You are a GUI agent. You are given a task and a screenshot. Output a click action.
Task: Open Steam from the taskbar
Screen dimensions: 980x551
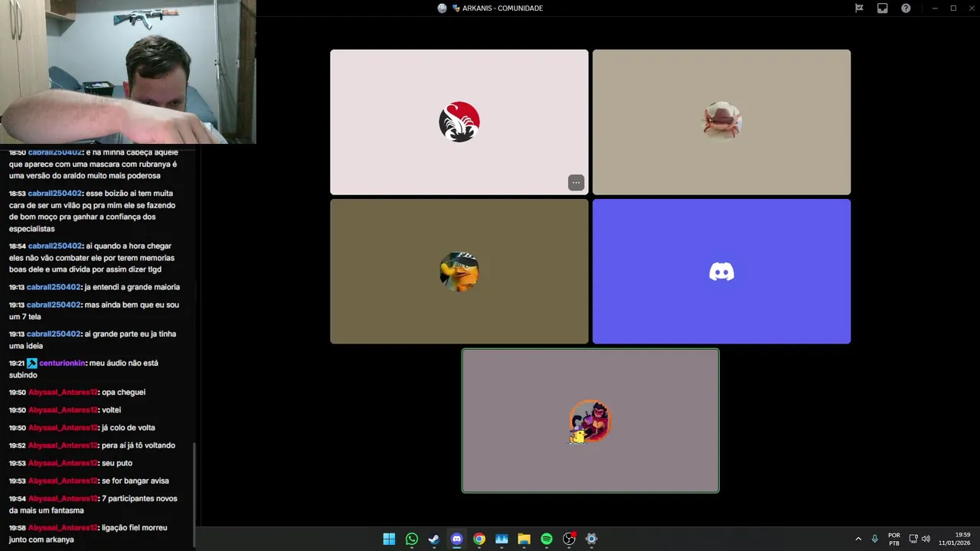click(x=434, y=539)
